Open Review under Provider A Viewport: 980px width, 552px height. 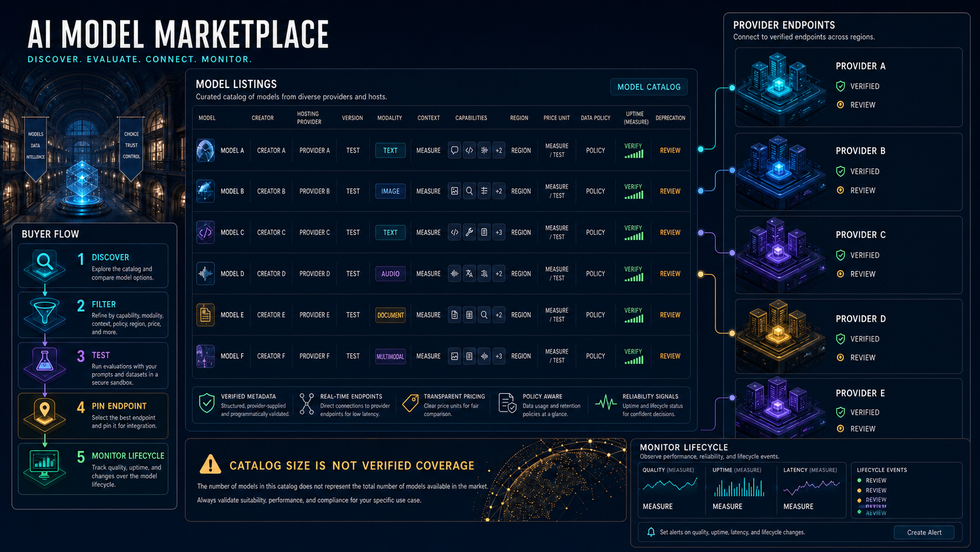(856, 105)
